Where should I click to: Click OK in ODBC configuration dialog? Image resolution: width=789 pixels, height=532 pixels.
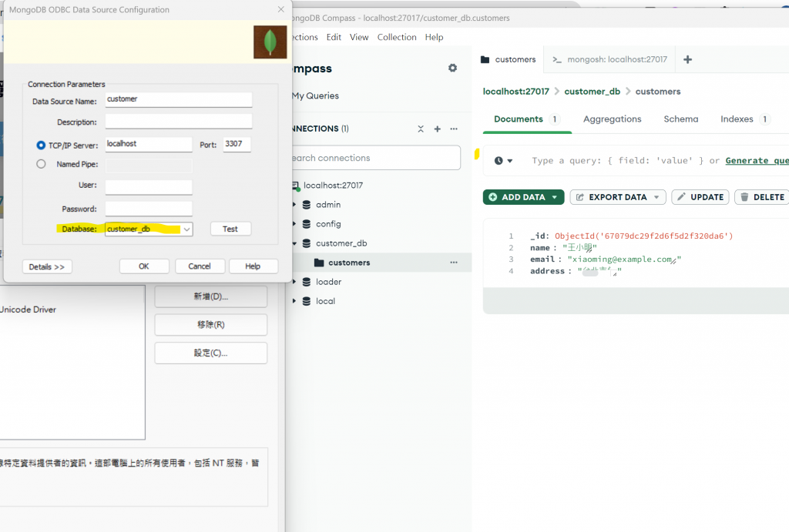(144, 266)
